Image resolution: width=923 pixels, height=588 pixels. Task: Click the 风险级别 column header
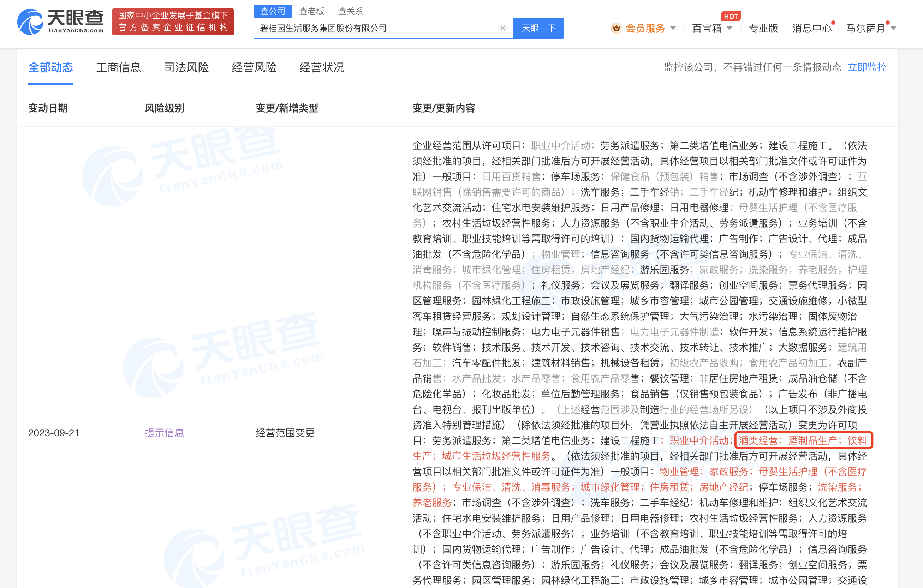coord(165,108)
